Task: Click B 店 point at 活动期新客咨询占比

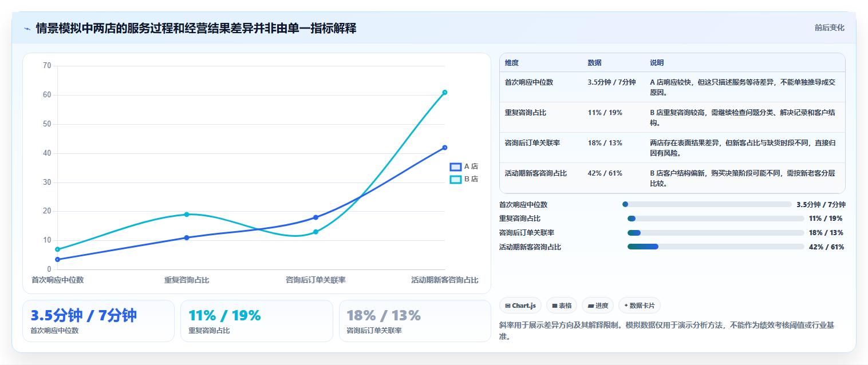Action: (x=445, y=92)
